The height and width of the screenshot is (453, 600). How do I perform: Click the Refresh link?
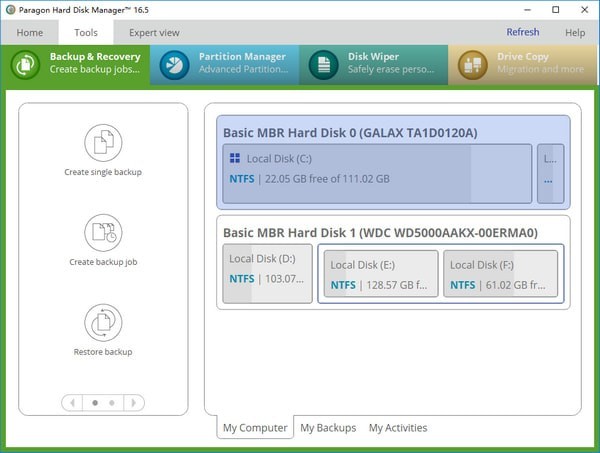coord(523,32)
